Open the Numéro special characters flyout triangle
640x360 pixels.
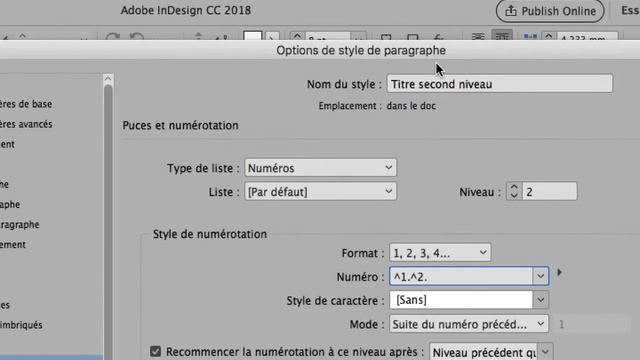click(560, 272)
